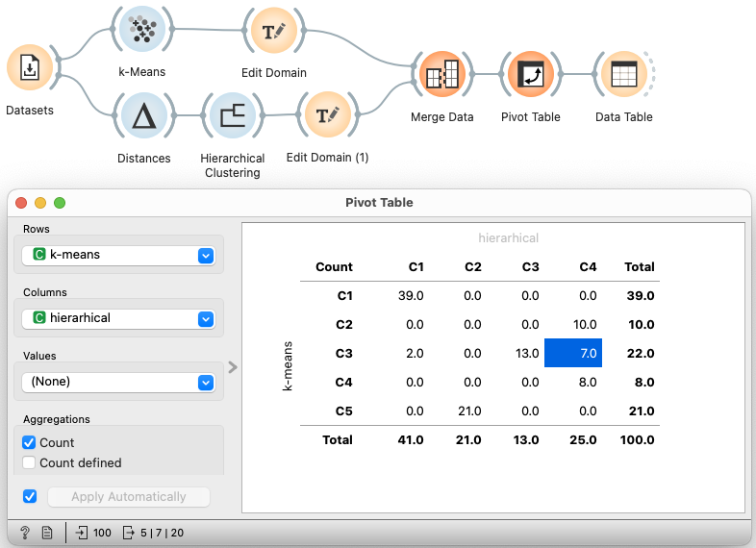Click the 100 input count in status bar
This screenshot has width=756, height=548.
102,533
